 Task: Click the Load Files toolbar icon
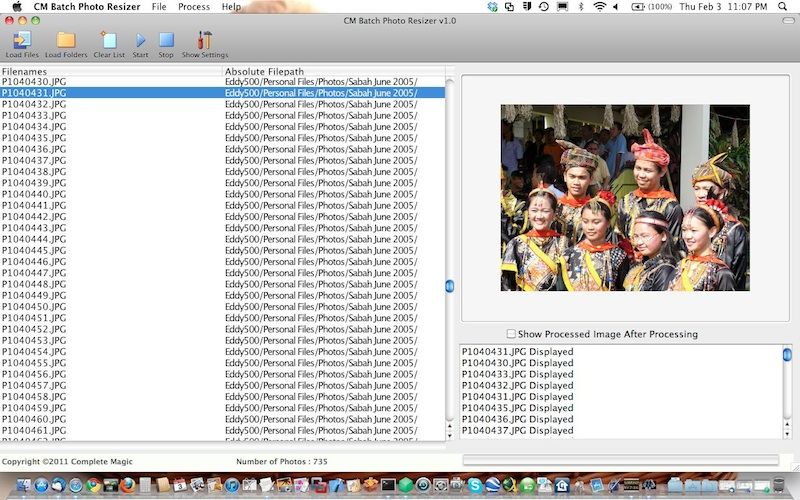tap(22, 40)
